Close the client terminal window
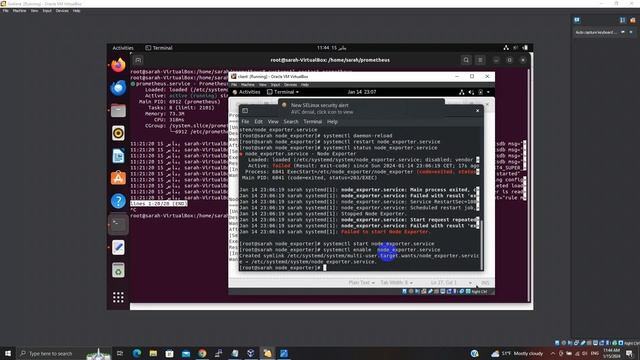640x360 pixels. [x=478, y=111]
